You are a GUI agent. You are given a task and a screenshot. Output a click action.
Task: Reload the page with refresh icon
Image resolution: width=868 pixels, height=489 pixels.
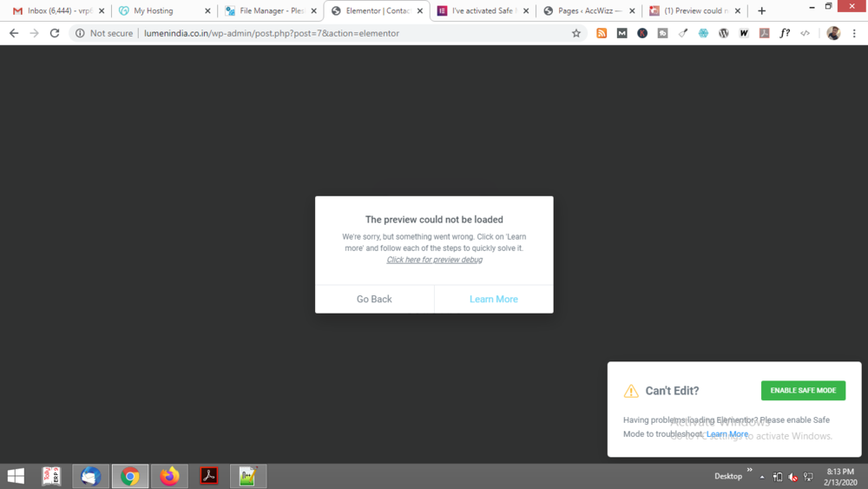pyautogui.click(x=54, y=33)
